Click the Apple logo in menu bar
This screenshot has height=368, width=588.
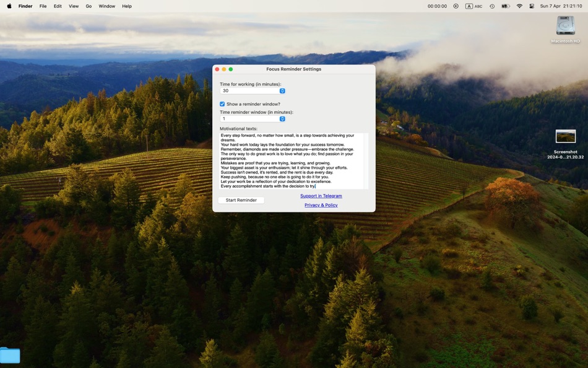click(9, 6)
